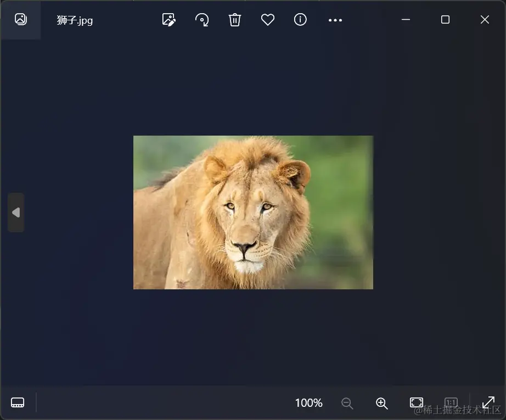Rotate the photo with the rotate icon
The width and height of the screenshot is (506, 420).
point(202,20)
